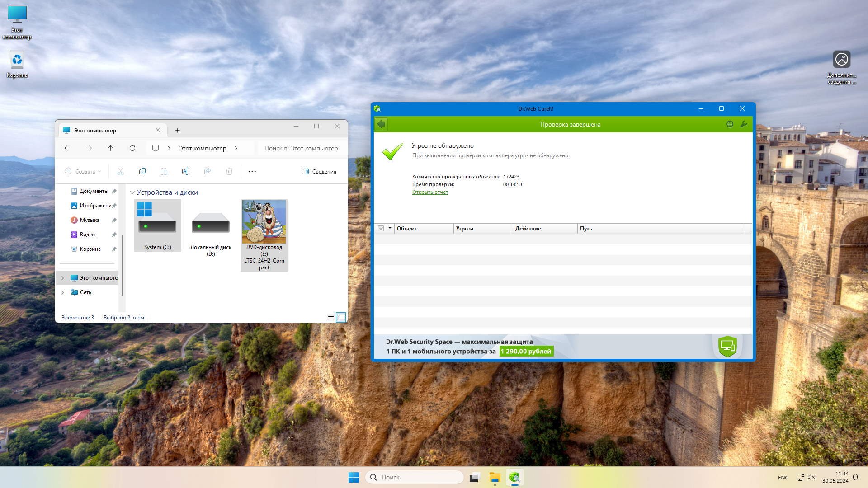This screenshot has height=488, width=868.
Task: Click the Dr.Web CureIt taskbar icon
Action: coord(514,477)
